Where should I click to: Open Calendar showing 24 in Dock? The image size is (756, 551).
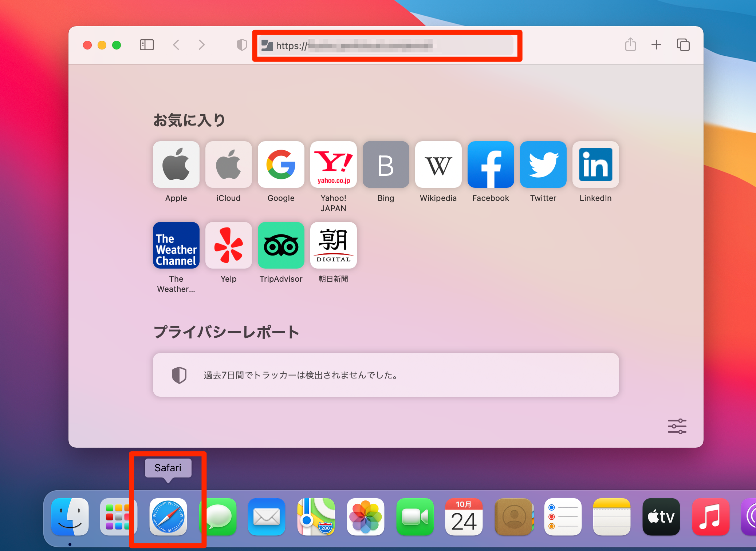click(x=464, y=517)
